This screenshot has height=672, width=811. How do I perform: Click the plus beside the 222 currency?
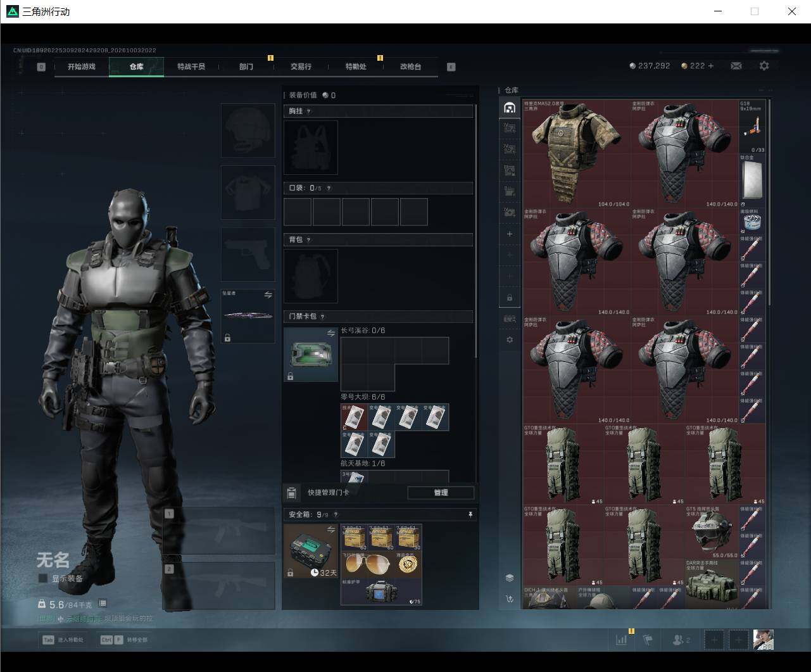(x=711, y=66)
